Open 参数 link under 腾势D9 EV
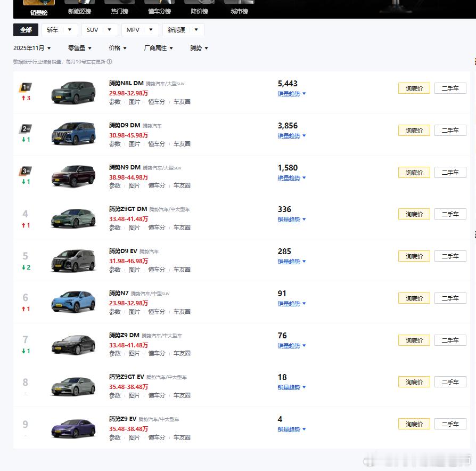476x471 pixels. [115, 270]
